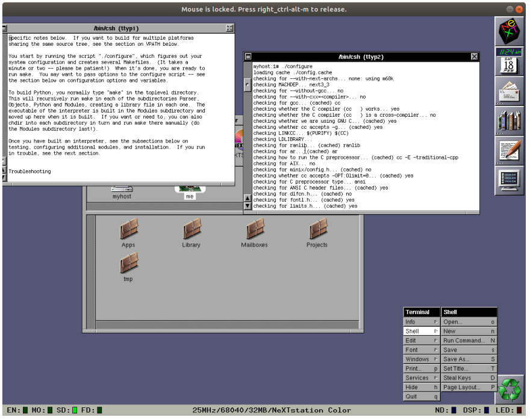Click the Terminal menu title
This screenshot has width=530, height=420.
tap(422, 312)
